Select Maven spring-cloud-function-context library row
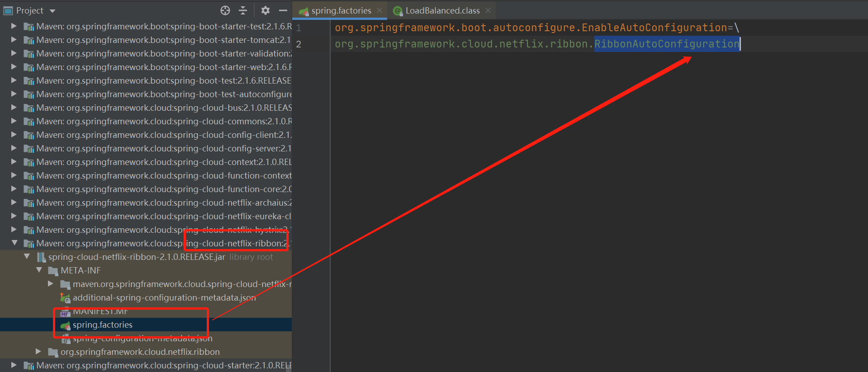868x372 pixels. 146,175
